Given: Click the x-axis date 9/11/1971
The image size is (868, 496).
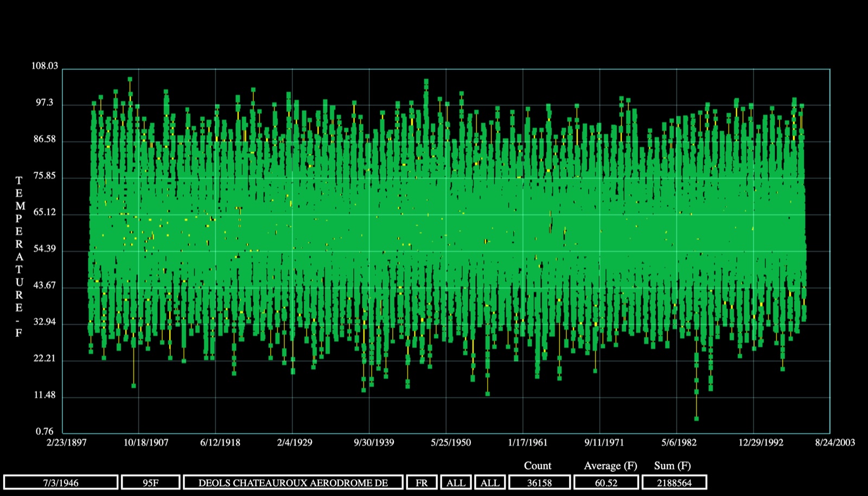Looking at the screenshot, I should 604,442.
